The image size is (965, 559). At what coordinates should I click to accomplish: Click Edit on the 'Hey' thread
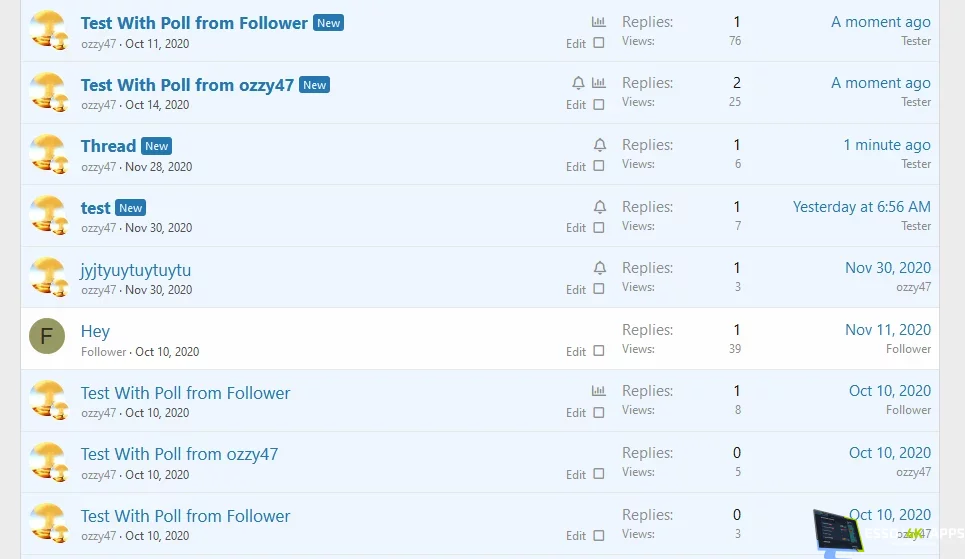576,351
